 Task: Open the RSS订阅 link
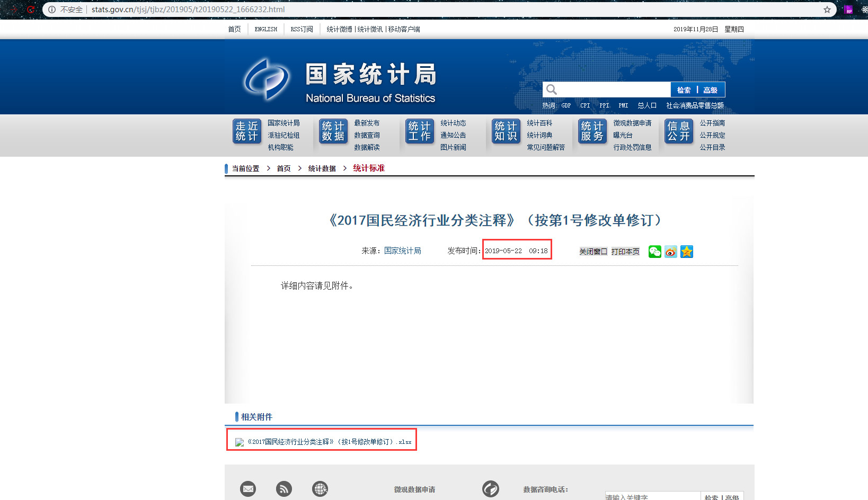302,29
